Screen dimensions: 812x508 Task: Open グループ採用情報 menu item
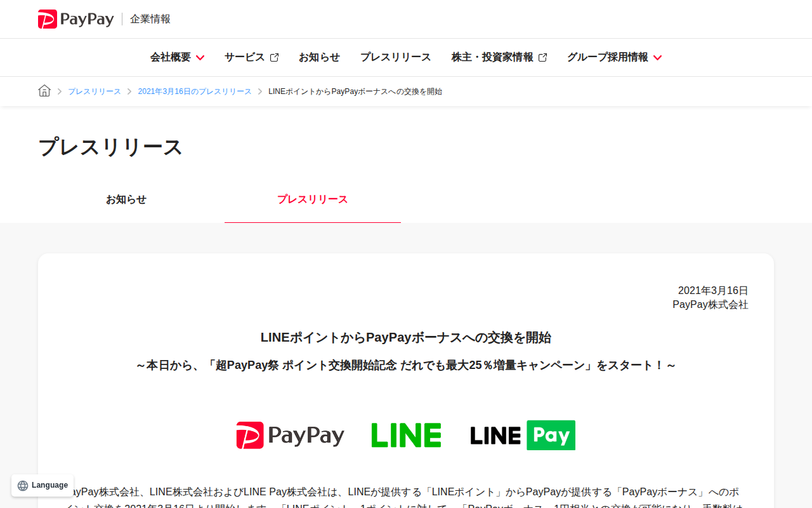[x=614, y=57]
